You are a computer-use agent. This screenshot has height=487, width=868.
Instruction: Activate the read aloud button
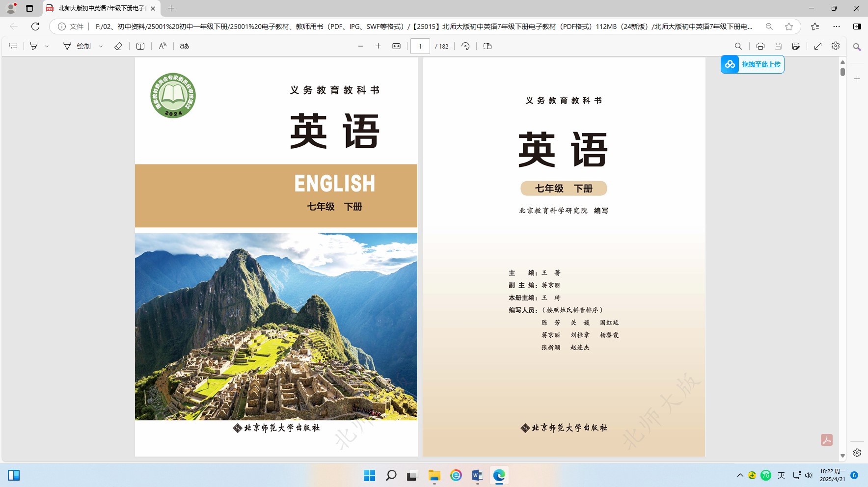pos(163,46)
